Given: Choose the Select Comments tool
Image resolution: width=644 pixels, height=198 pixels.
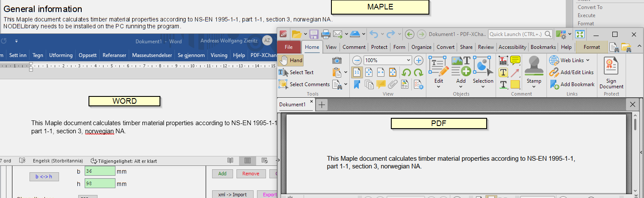Looking at the screenshot, I should tap(304, 84).
